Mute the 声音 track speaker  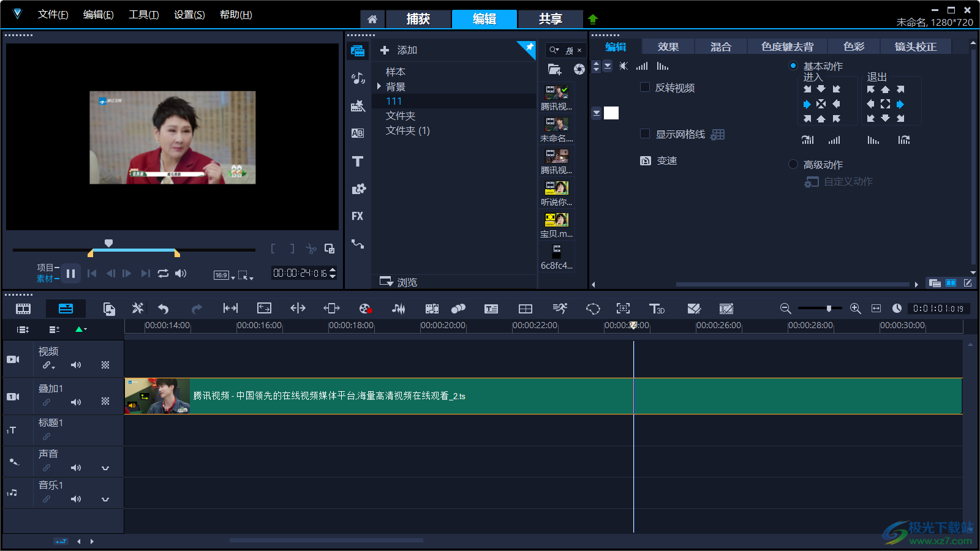(x=76, y=468)
